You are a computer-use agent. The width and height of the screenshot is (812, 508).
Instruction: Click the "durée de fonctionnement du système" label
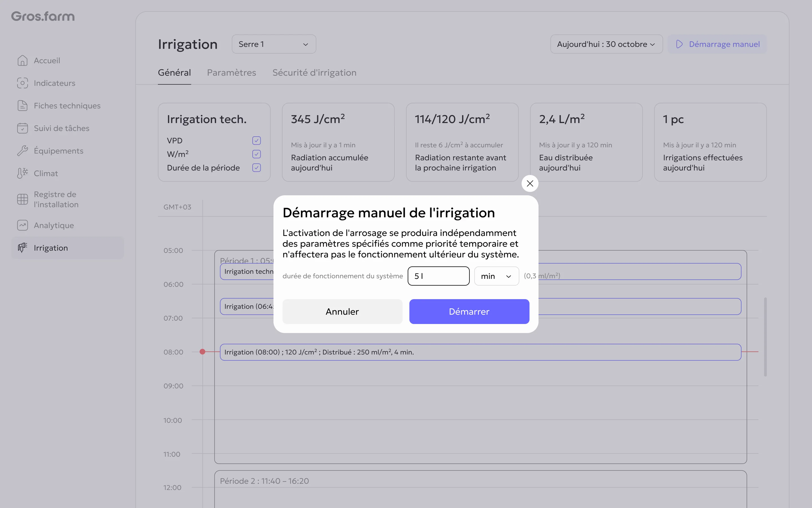(343, 276)
